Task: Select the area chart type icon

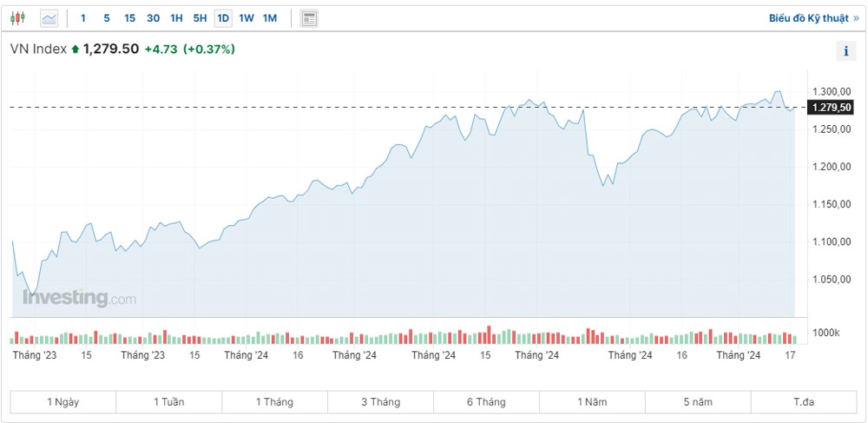Action: [x=49, y=17]
